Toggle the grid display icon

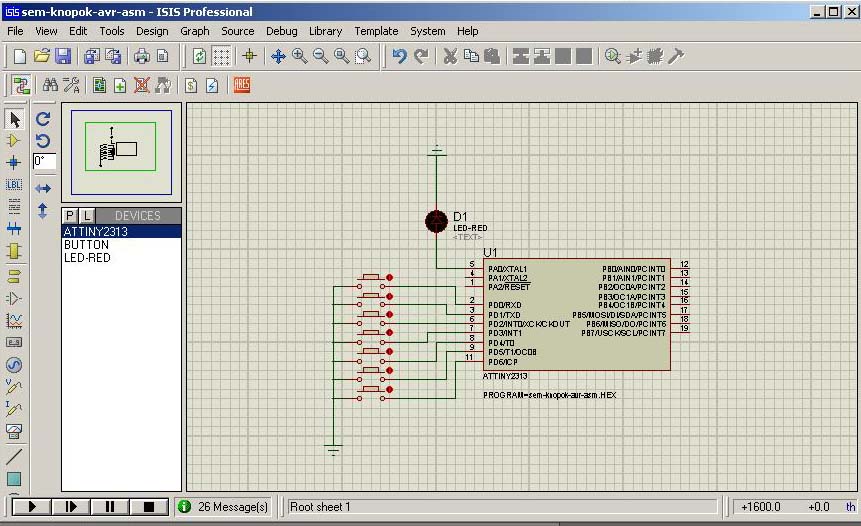(221, 56)
